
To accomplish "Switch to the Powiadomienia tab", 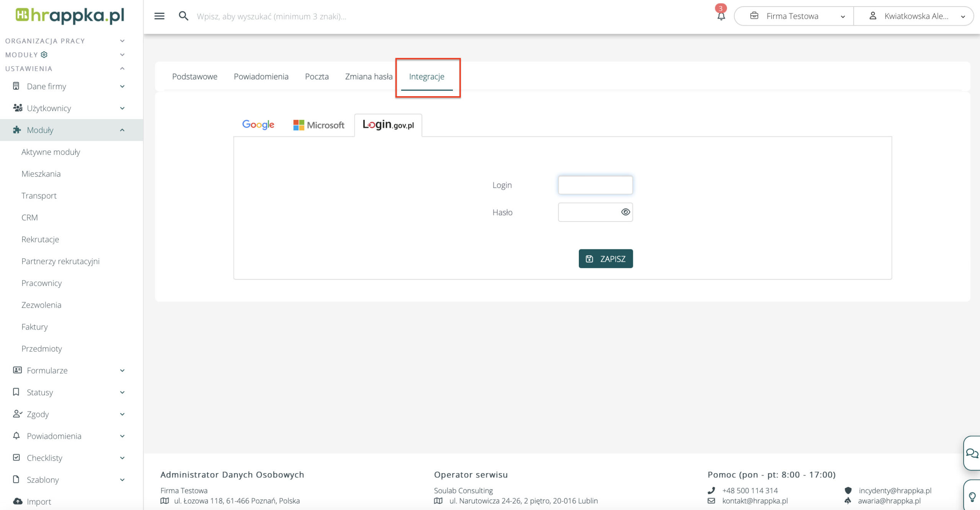I will [261, 76].
